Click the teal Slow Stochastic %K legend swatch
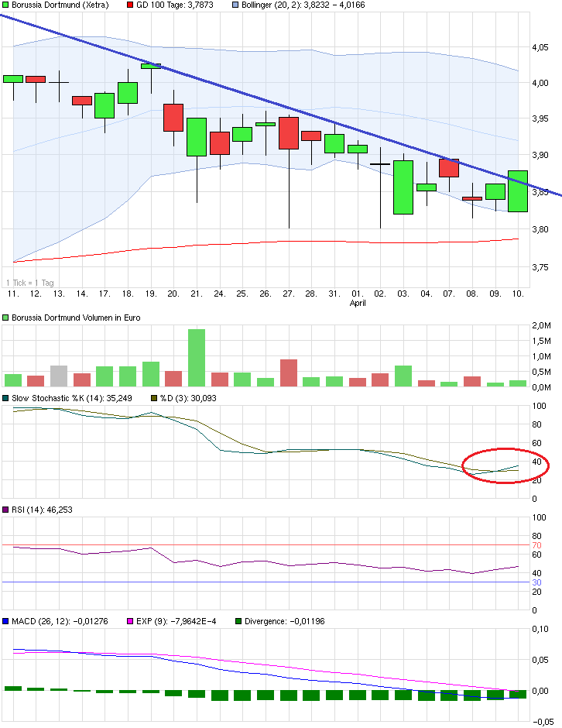The image size is (562, 728). [x=5, y=398]
